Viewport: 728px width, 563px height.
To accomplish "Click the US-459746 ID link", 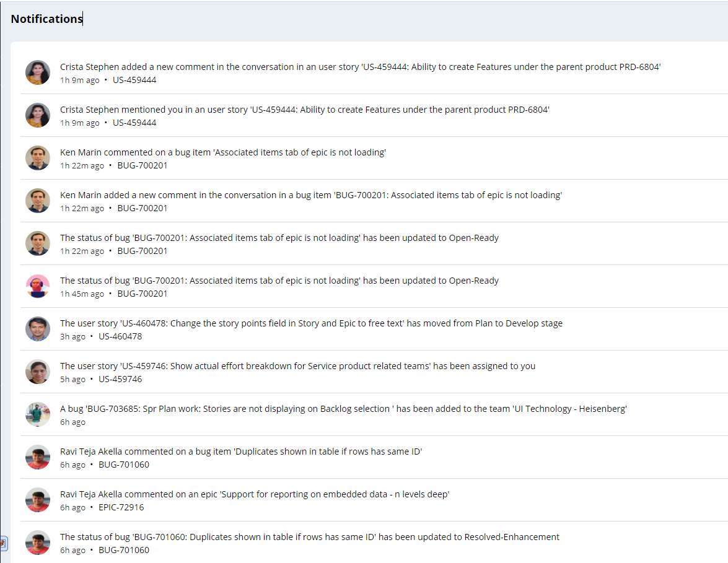I will click(x=120, y=378).
